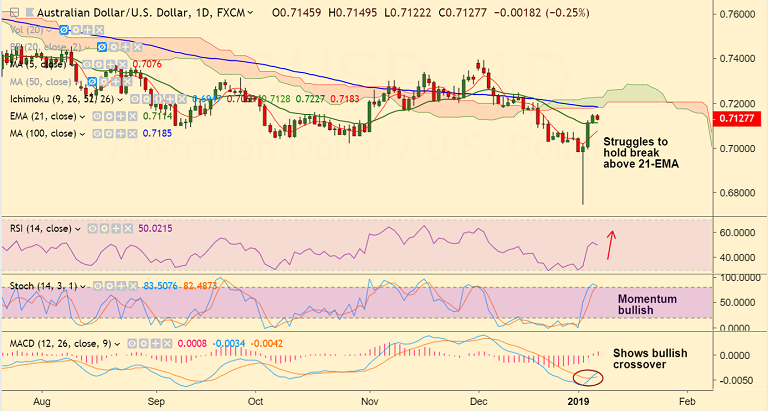This screenshot has height=411, width=768.
Task: Remove EMA (21, close) via X icon
Action: tap(132, 116)
